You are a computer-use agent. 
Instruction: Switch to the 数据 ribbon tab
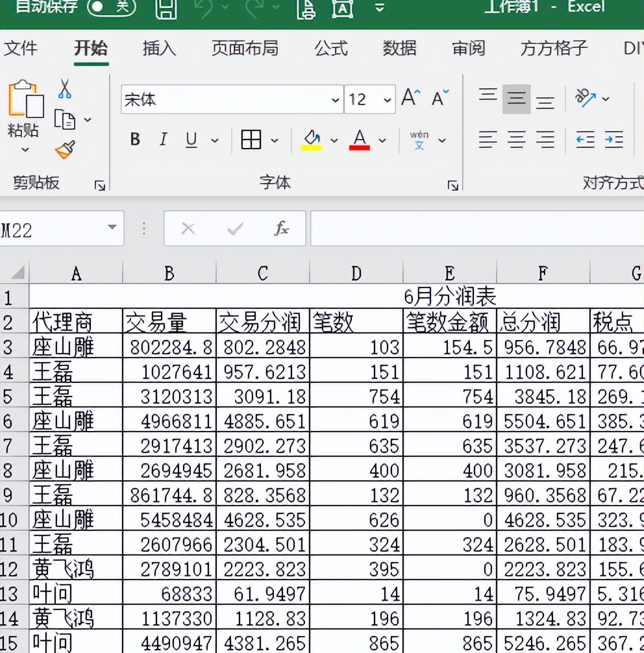pyautogui.click(x=399, y=49)
